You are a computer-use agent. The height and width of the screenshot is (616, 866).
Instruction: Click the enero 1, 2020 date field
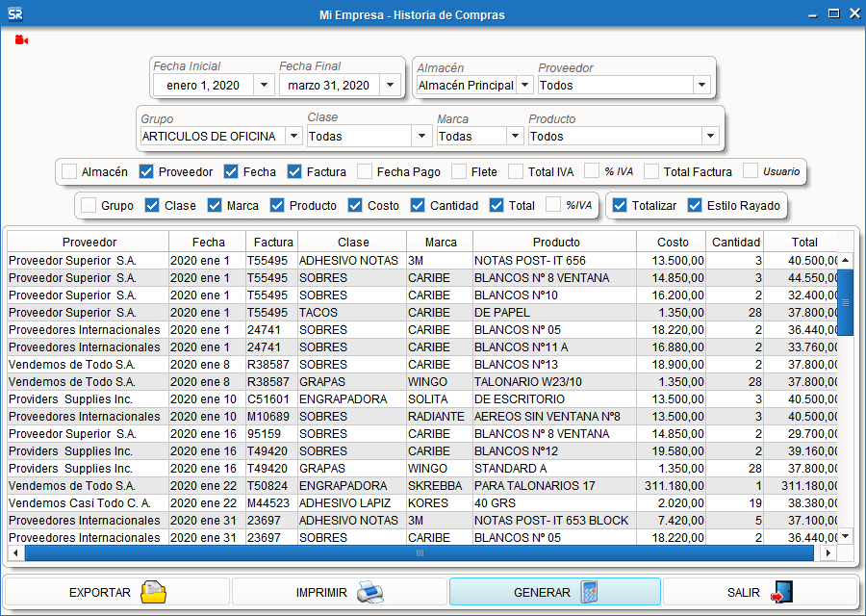click(203, 85)
